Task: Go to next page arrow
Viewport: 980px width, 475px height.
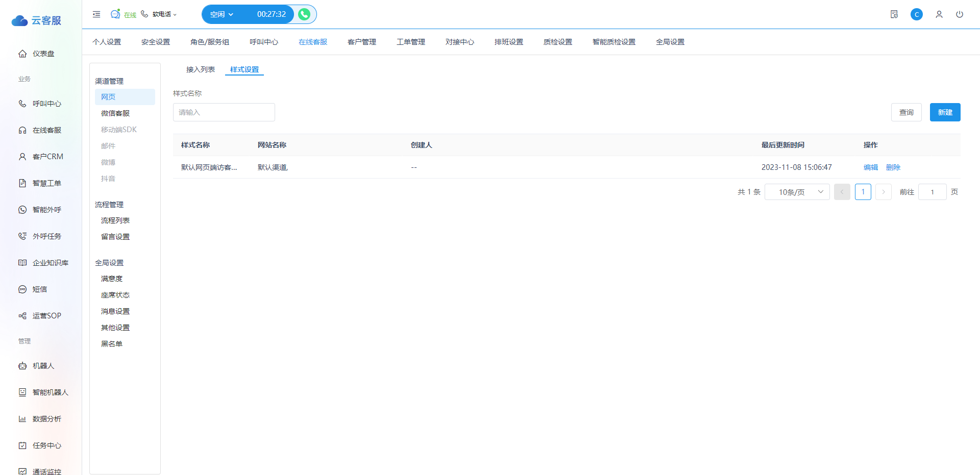Action: point(884,192)
